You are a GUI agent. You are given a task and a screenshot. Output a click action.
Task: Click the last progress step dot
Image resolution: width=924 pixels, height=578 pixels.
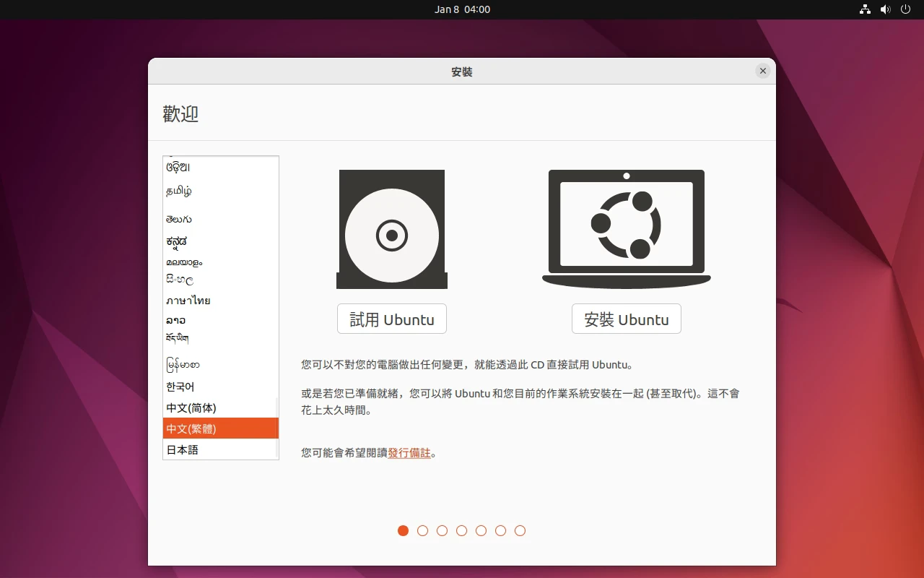pyautogui.click(x=520, y=531)
